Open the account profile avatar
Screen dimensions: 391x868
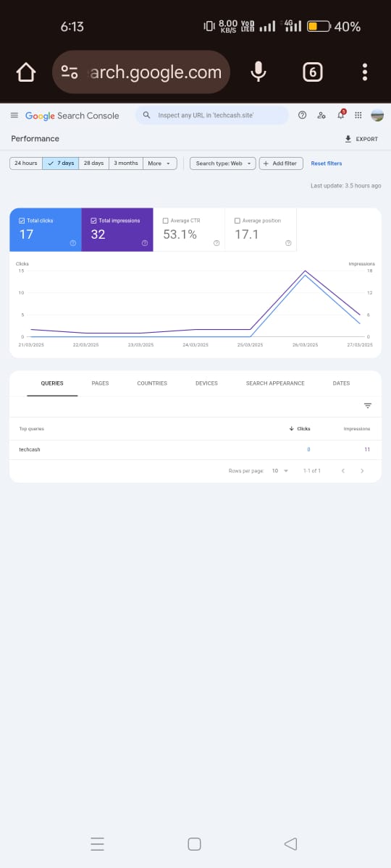point(377,115)
